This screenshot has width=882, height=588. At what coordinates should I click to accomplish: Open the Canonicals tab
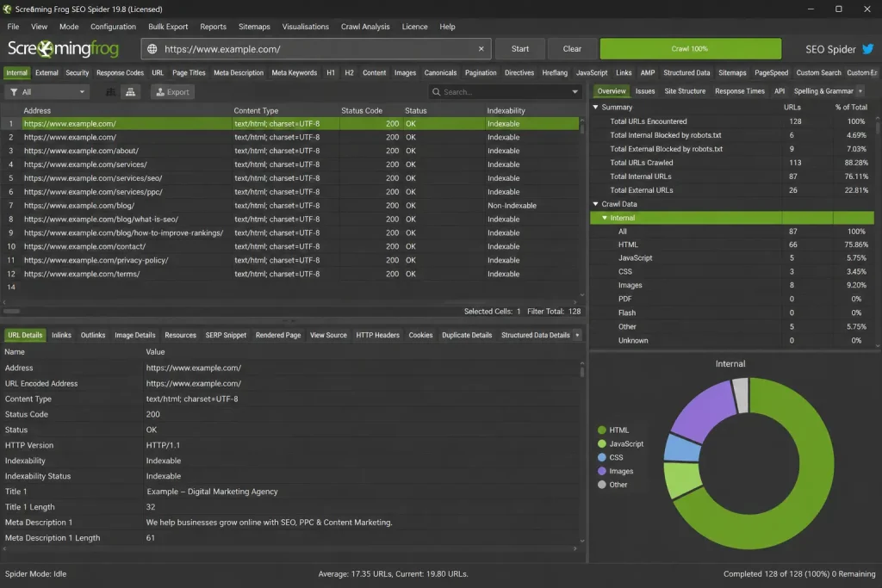(440, 72)
